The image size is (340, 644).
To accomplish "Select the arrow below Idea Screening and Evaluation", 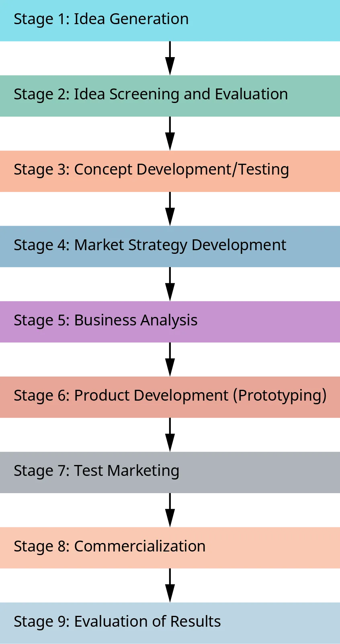I will [x=170, y=134].
